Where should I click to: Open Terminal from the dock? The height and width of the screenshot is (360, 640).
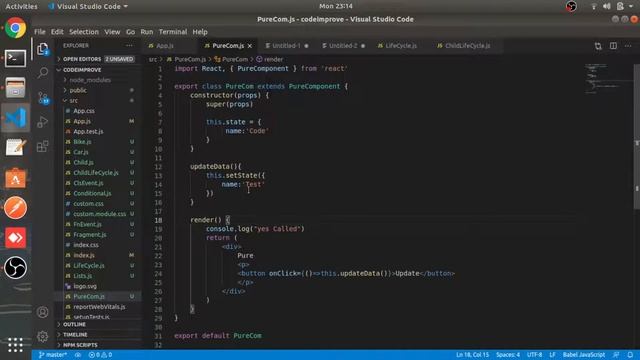pos(16,58)
